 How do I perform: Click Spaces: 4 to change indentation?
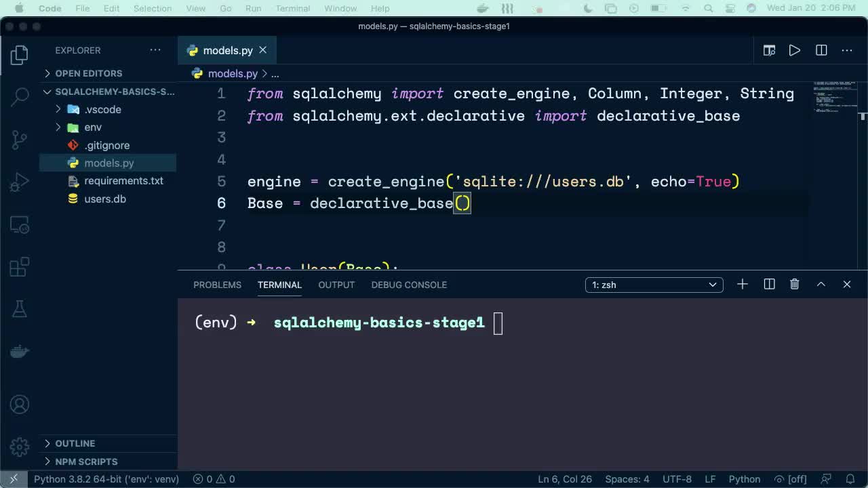(627, 479)
